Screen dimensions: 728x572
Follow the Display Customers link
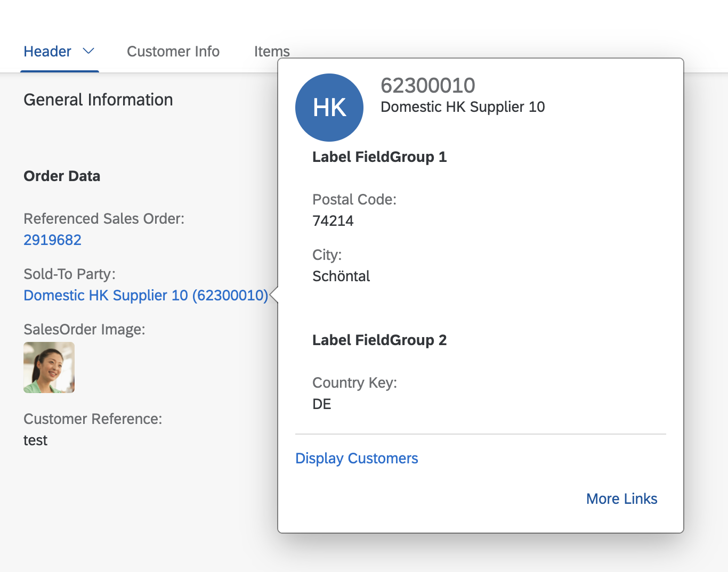click(357, 458)
